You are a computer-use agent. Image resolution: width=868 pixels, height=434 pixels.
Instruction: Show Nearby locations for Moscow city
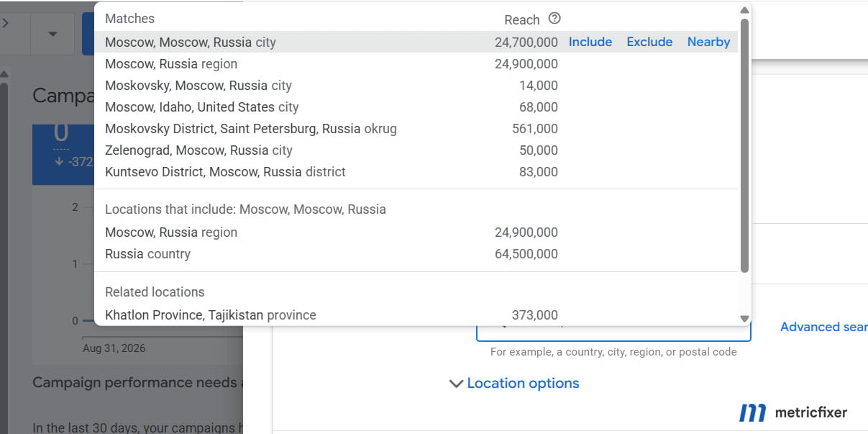(708, 42)
